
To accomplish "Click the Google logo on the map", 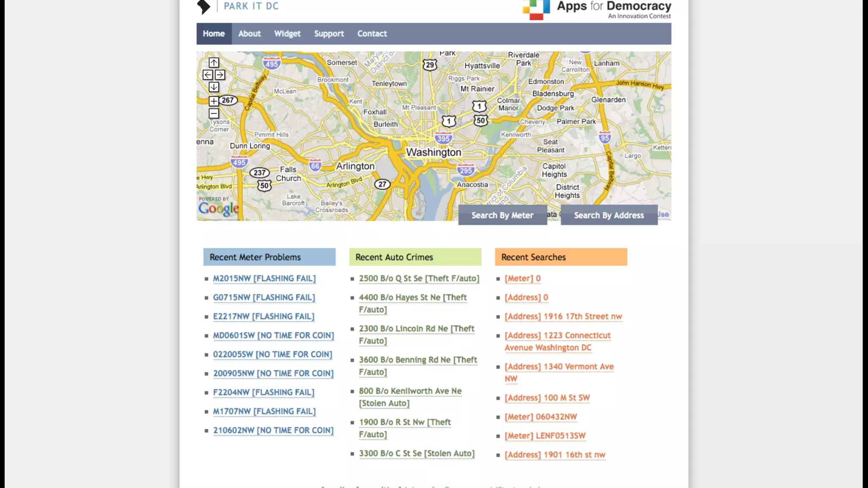I will pos(219,208).
